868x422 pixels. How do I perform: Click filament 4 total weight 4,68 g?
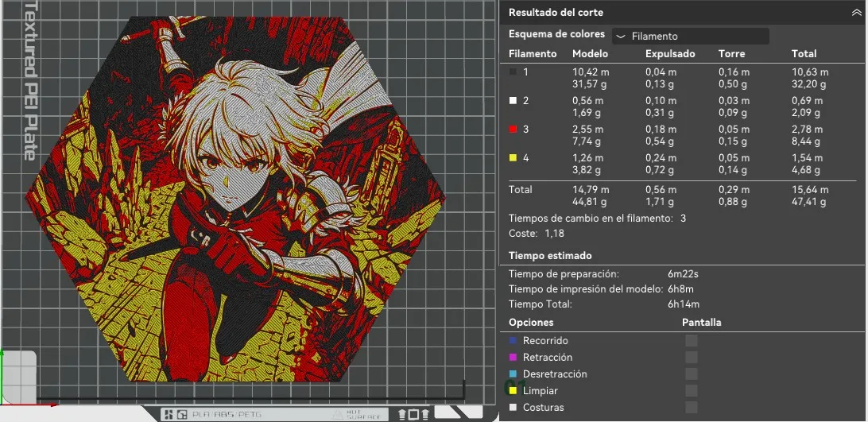point(806,171)
